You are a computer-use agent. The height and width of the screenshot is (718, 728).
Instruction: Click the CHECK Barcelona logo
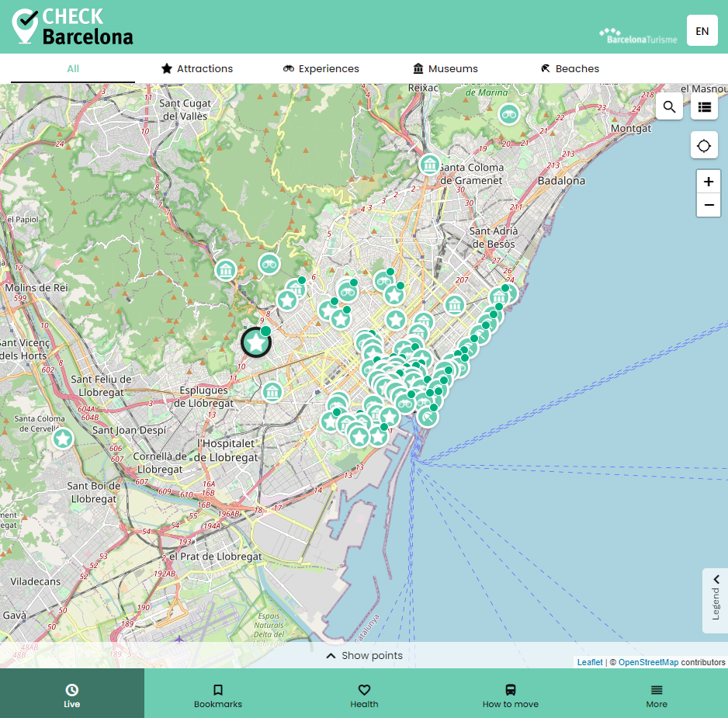coord(72,26)
